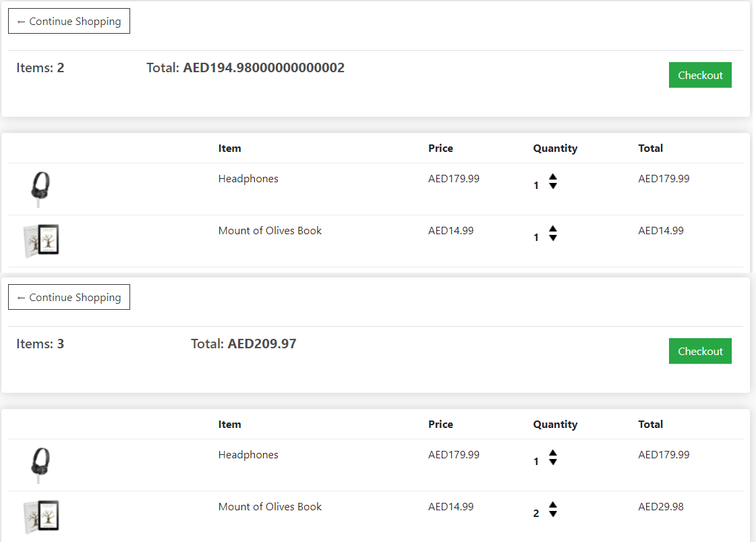Decrease Headphones quantity in the 2-item cart

coord(553,186)
